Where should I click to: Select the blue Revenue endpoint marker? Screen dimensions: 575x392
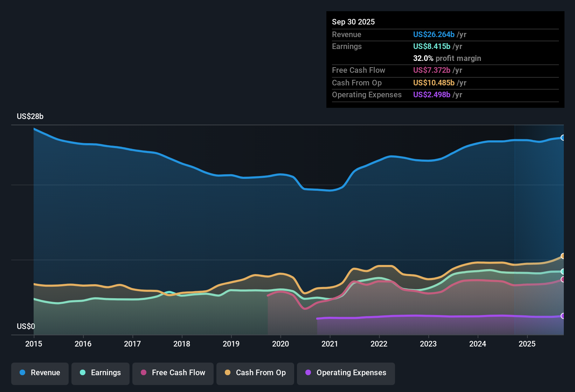coord(563,138)
